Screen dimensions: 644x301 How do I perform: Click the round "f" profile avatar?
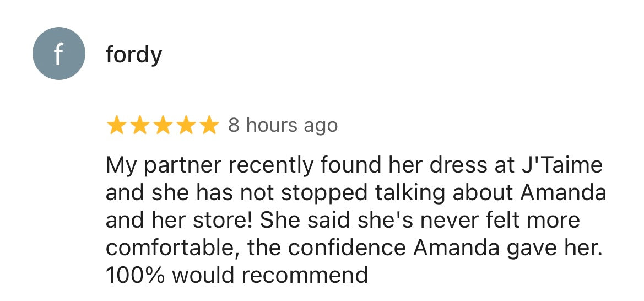pyautogui.click(x=59, y=53)
